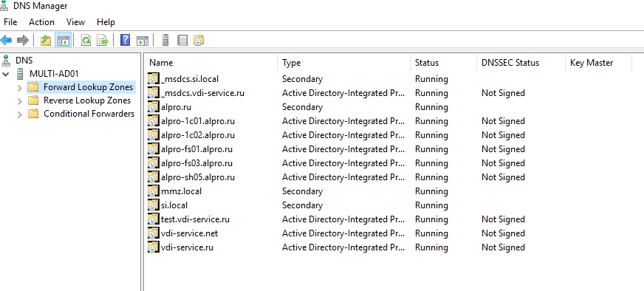Select MULTI-AD01 in the tree
Image resolution: width=644 pixels, height=291 pixels.
click(54, 74)
